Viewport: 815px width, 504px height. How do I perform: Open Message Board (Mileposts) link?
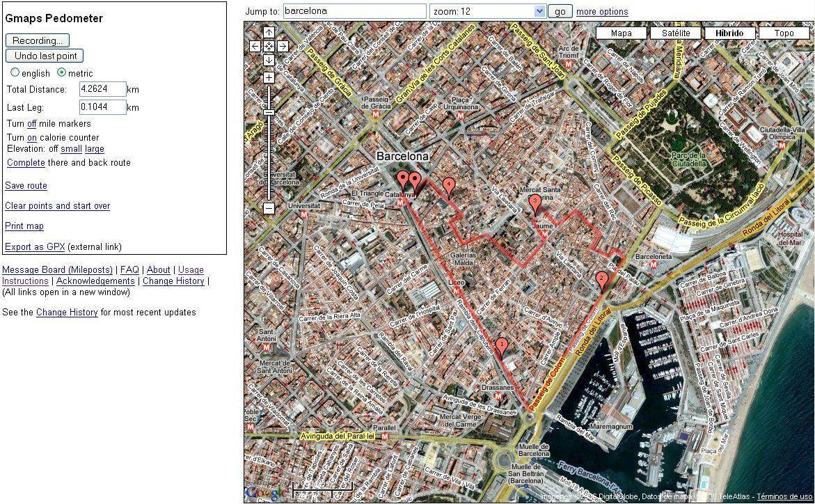57,269
